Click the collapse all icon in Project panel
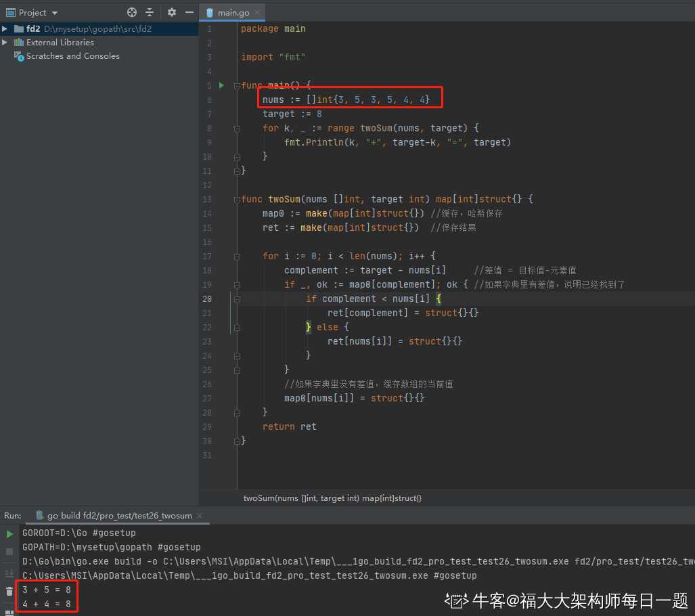This screenshot has width=695, height=616. point(150,12)
